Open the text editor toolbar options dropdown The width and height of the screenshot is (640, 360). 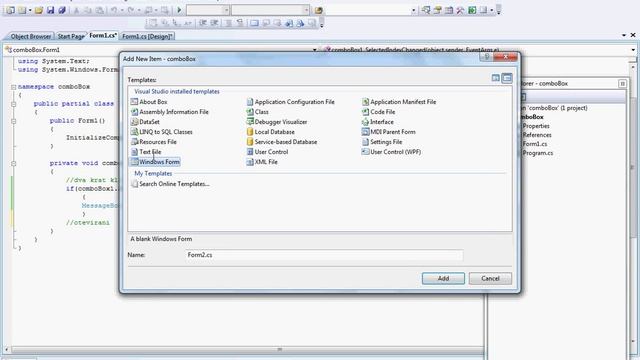pos(322,24)
